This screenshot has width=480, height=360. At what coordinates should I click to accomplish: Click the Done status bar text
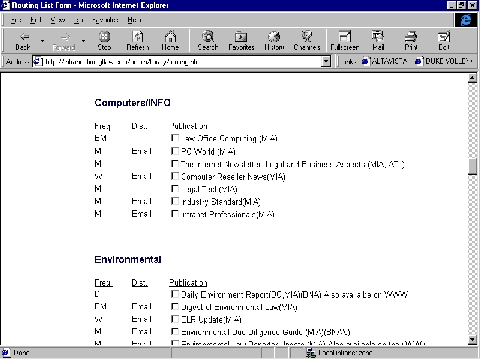(x=21, y=353)
